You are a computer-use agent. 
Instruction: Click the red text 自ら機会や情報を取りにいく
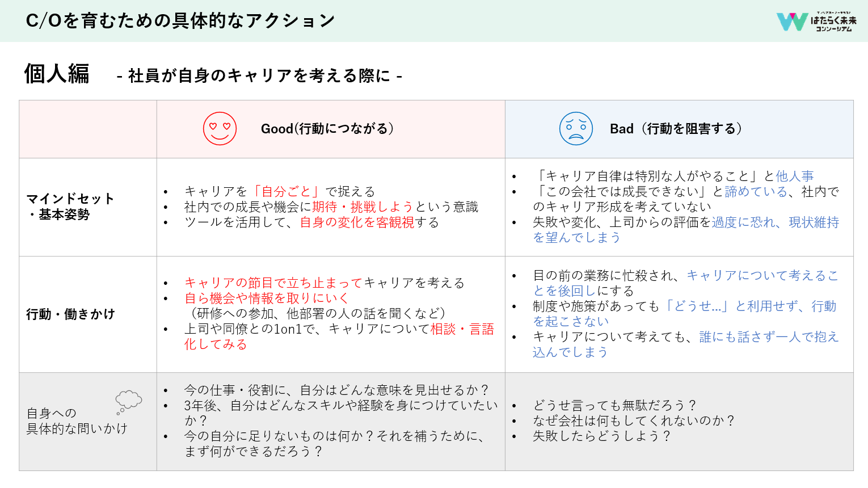click(266, 298)
